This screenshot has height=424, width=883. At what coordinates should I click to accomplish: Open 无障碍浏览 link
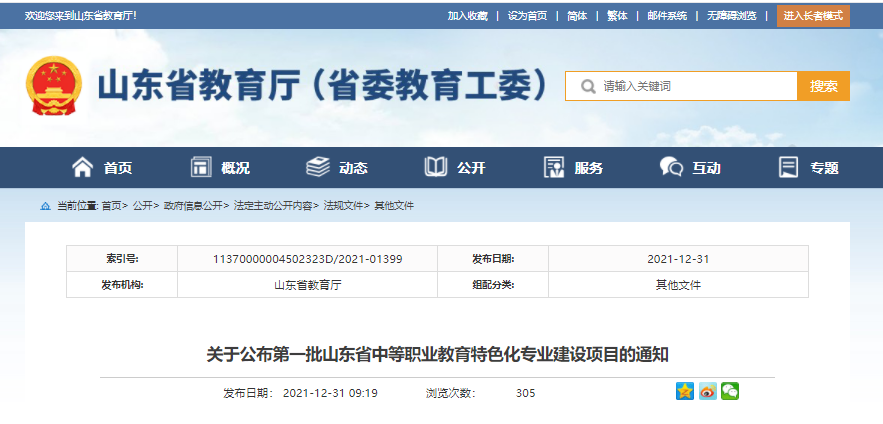coord(732,16)
